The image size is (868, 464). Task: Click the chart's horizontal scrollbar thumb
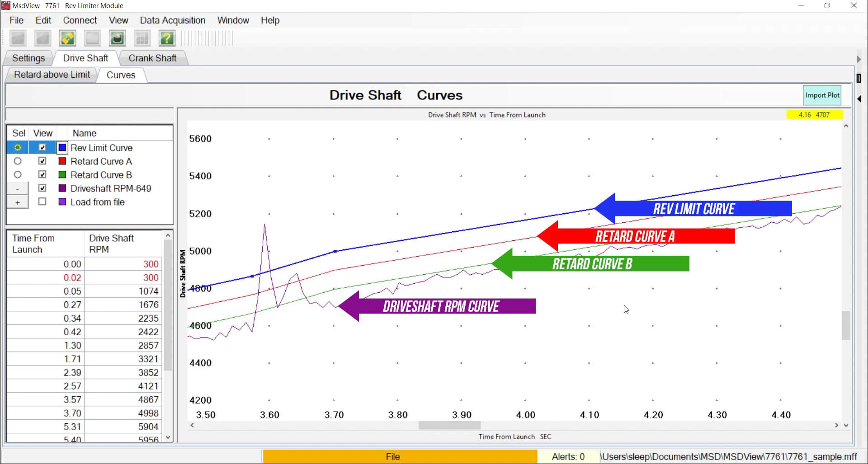(449, 425)
